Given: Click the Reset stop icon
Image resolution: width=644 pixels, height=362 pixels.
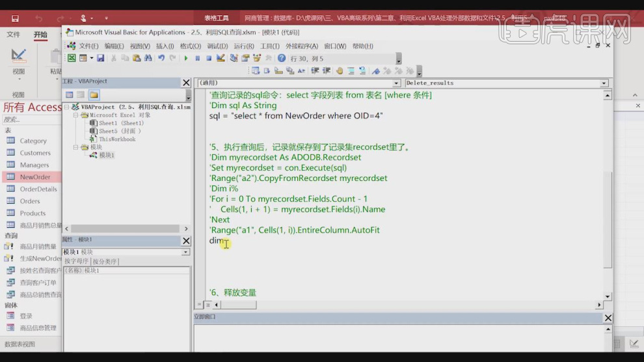Looking at the screenshot, I should point(209,59).
